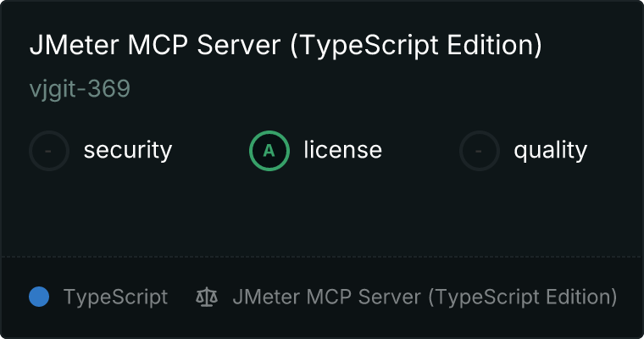Open the JMeter MCP Server title link
Viewport: 644px width, 339px height.
pos(286,45)
